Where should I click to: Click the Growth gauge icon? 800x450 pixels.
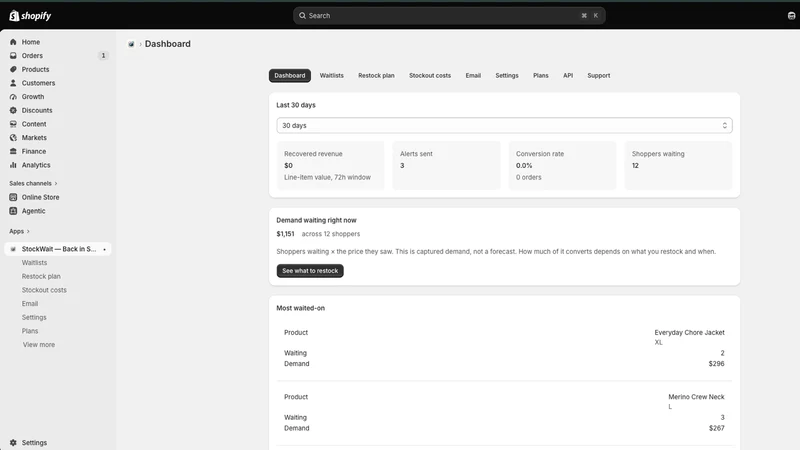point(13,97)
